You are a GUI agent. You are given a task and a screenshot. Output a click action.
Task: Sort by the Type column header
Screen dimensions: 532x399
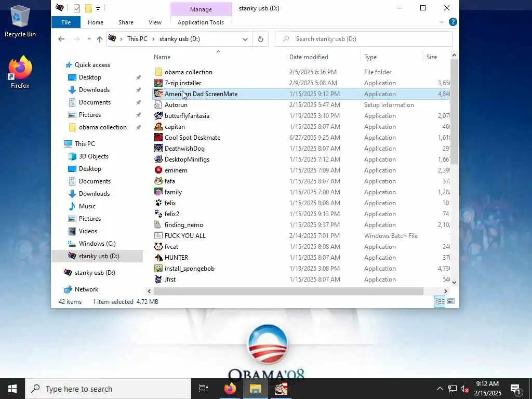(370, 57)
